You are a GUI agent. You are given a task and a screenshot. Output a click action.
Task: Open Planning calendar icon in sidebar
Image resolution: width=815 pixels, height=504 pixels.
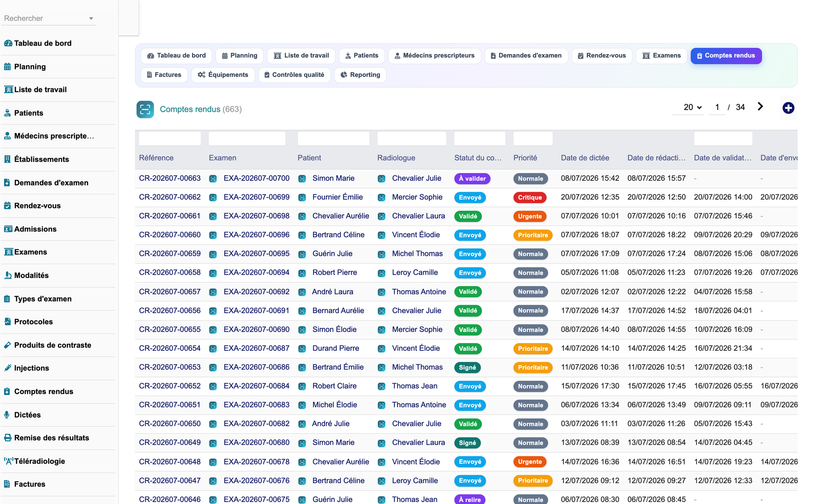pos(8,67)
